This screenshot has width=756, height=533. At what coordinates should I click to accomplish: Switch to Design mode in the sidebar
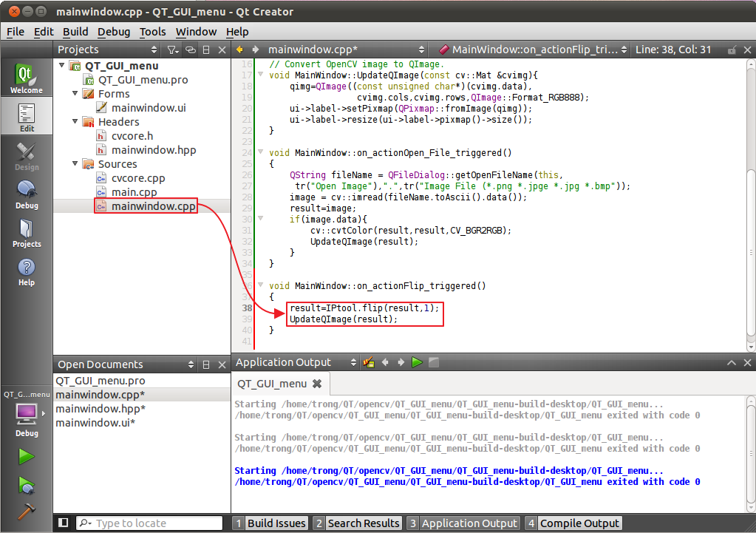click(x=27, y=157)
